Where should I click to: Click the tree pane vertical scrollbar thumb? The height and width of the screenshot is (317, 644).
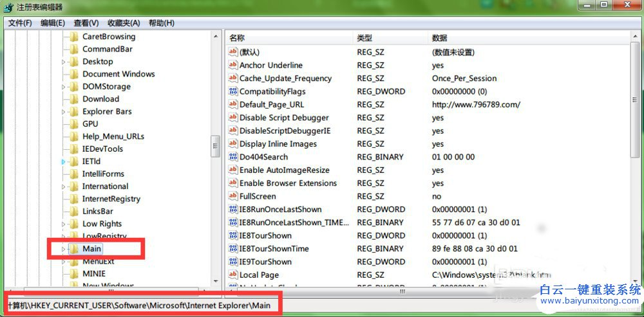216,146
